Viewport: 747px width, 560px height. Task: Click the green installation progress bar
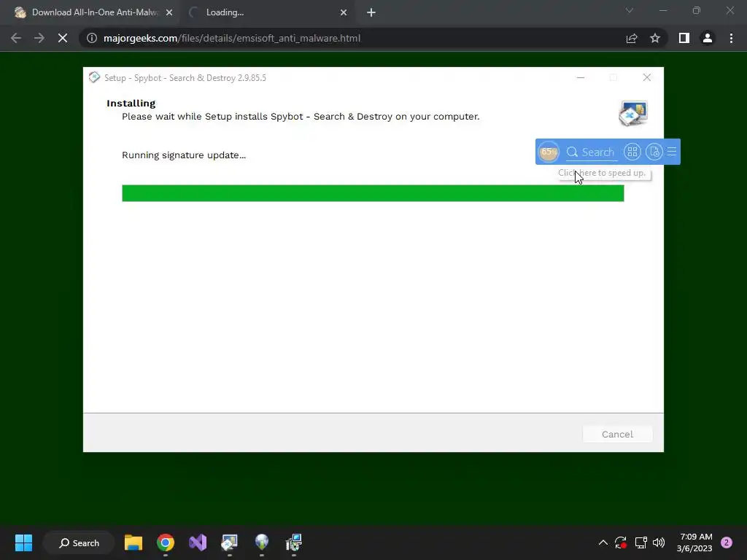click(373, 193)
